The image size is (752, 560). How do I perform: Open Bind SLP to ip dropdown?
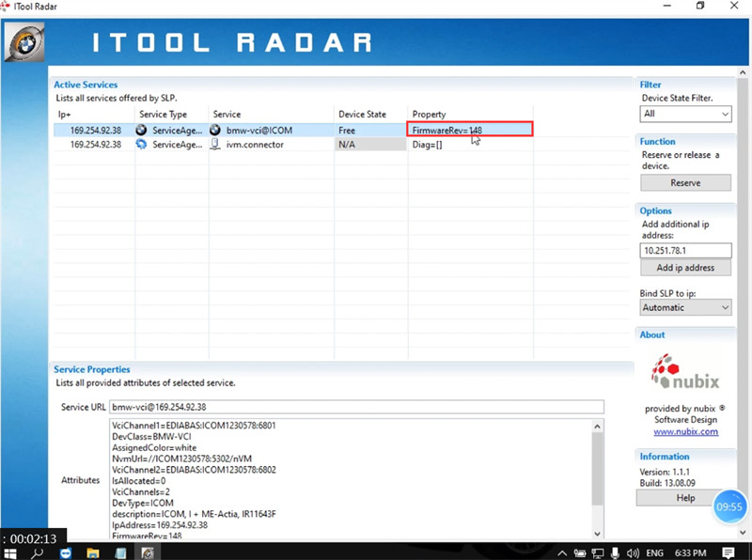coord(685,307)
